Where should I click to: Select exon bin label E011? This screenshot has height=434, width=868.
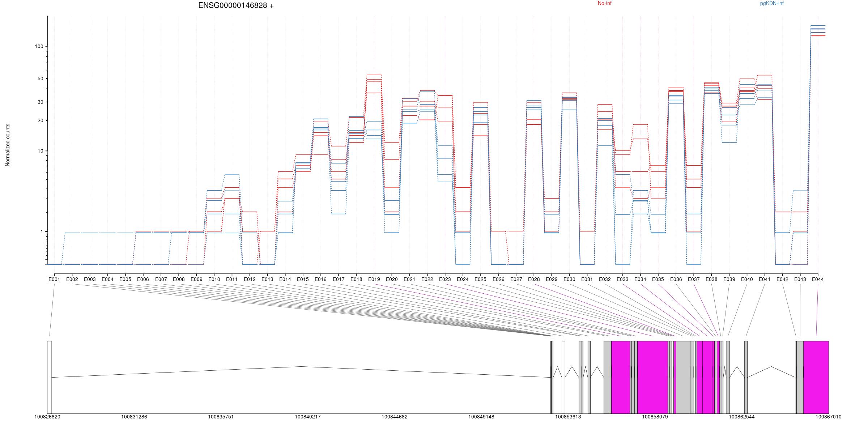click(232, 279)
